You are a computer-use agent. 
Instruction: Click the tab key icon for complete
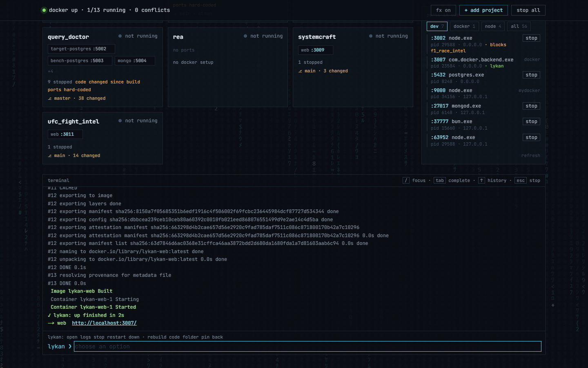440,180
